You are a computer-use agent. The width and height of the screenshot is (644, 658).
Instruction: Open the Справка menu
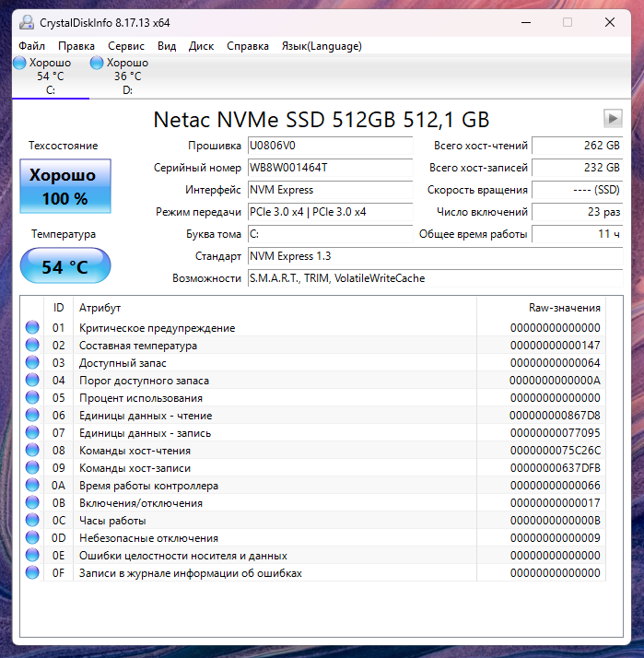[248, 46]
